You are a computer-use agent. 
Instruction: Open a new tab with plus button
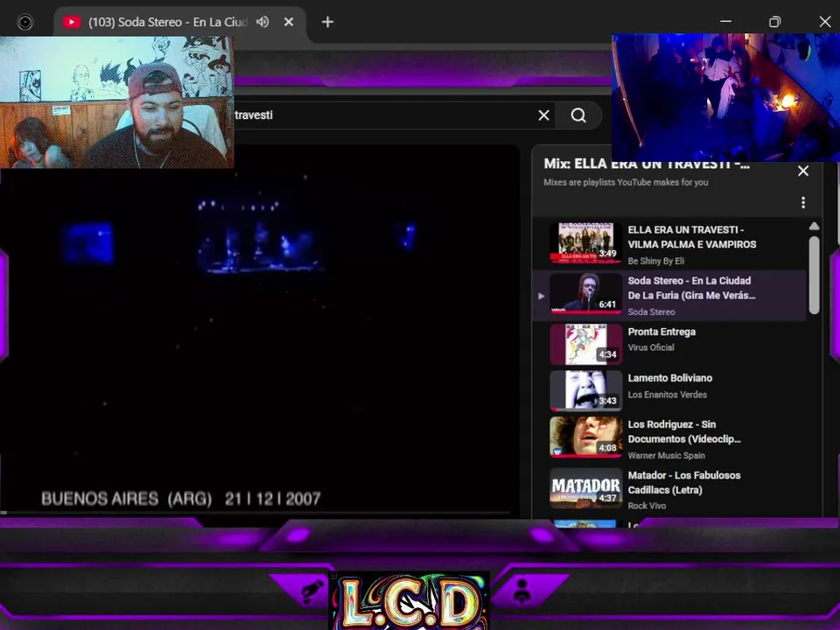(x=327, y=22)
